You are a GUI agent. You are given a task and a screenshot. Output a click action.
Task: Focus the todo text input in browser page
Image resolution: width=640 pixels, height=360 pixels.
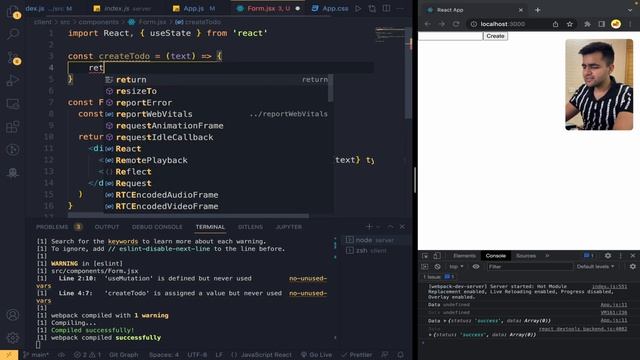point(451,36)
